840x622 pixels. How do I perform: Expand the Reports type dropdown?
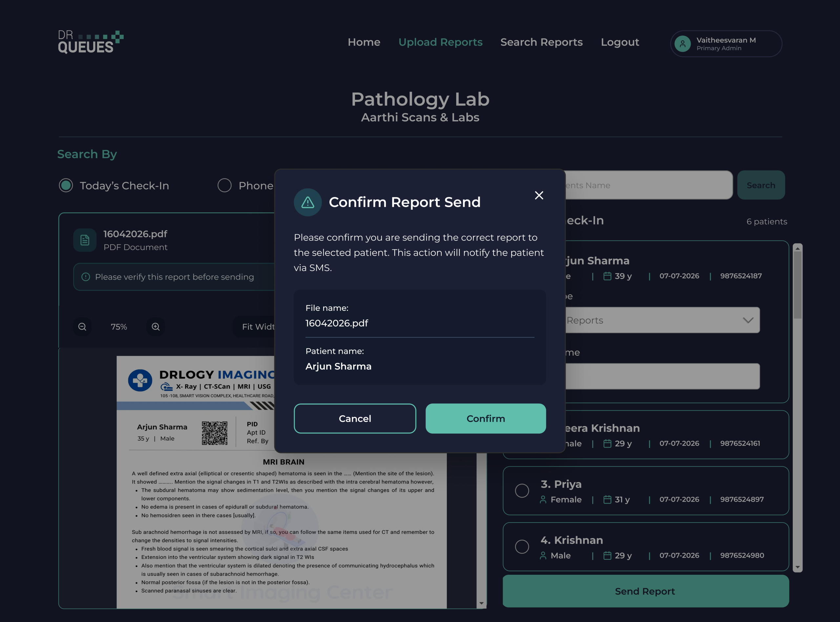(x=662, y=320)
